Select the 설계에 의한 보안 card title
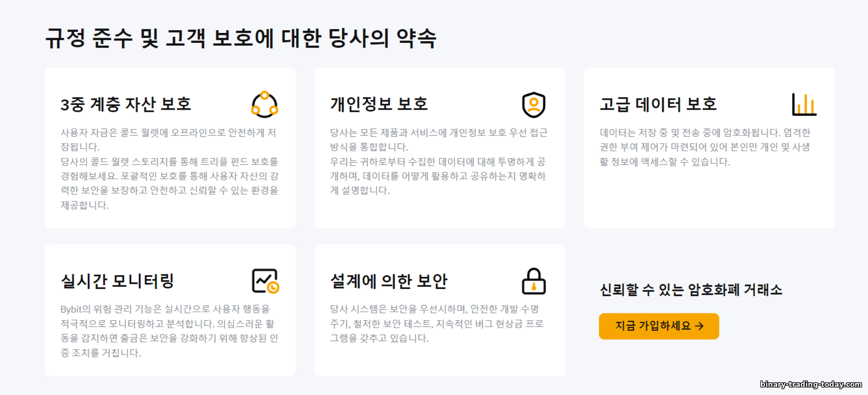Screen dimensions: 868x395 coord(389,281)
